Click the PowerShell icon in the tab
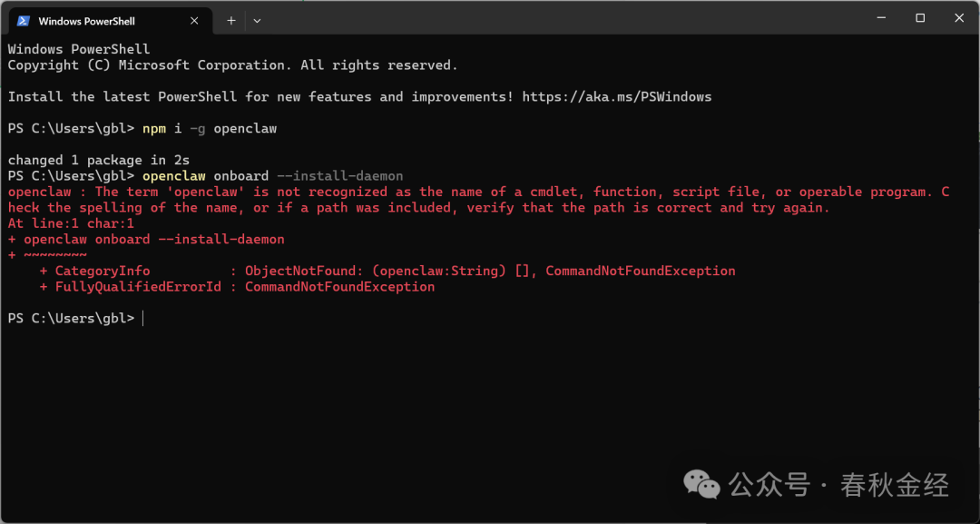The image size is (980, 524). [24, 20]
